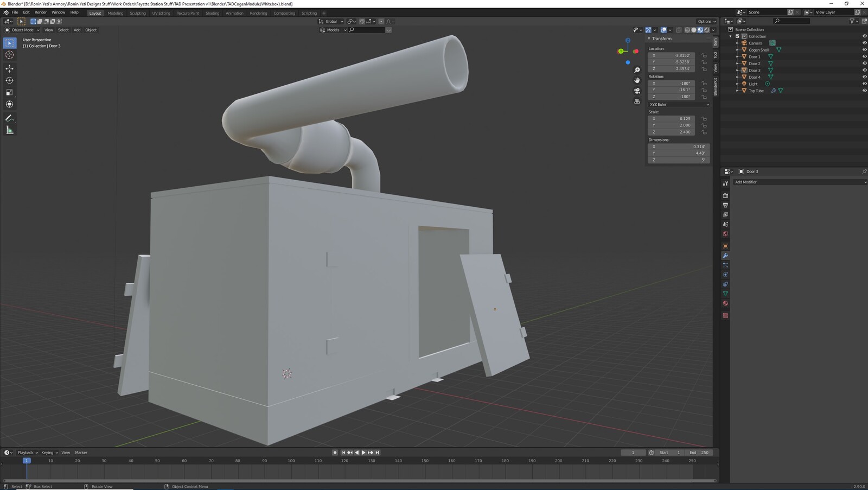Viewport: 868px width, 490px height.
Task: Open Object Mode dropdown
Action: [22, 30]
